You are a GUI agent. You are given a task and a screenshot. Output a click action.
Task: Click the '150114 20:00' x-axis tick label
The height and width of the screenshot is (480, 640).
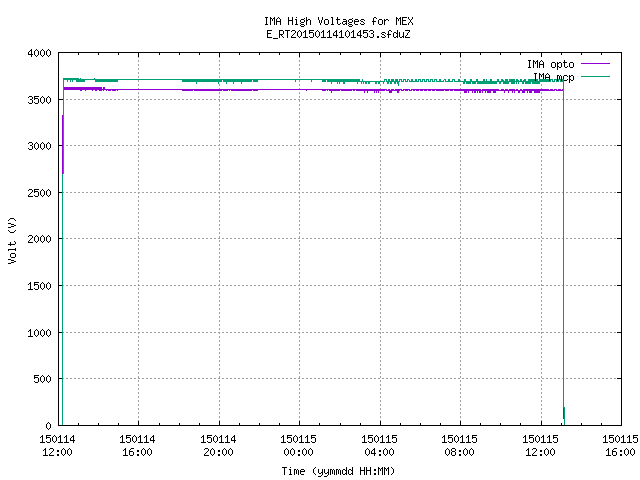click(218, 446)
